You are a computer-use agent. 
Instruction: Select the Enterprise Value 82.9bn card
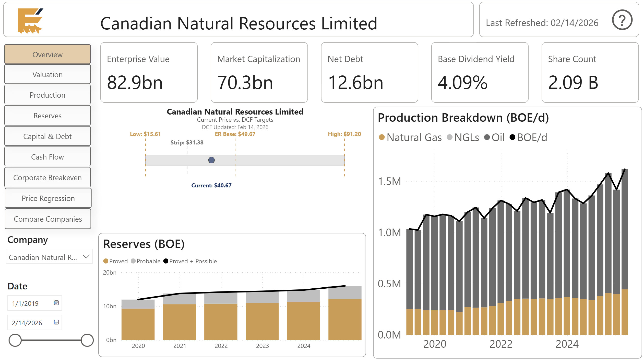[149, 72]
